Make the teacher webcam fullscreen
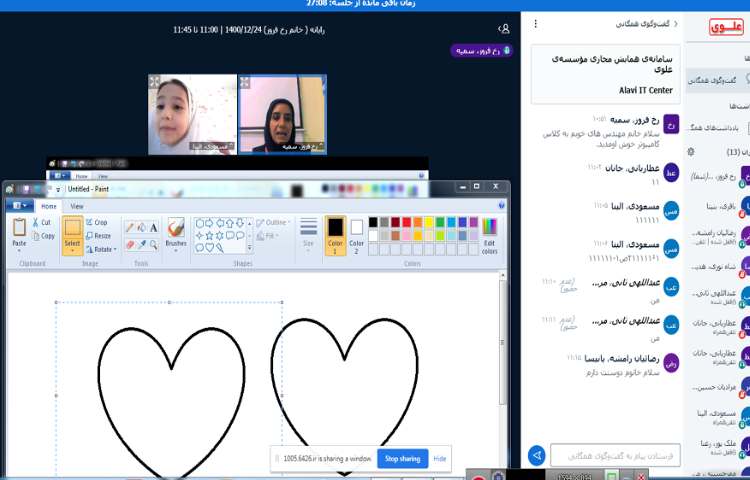This screenshot has height=480, width=750. coord(245,82)
